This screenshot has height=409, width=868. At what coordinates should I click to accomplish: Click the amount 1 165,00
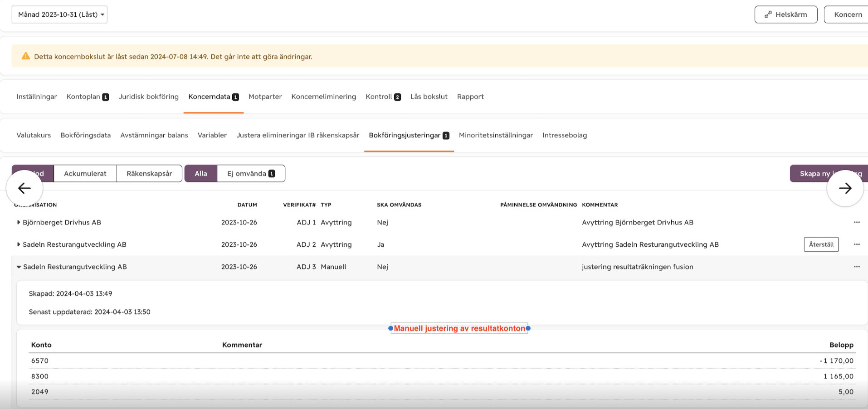click(x=839, y=376)
